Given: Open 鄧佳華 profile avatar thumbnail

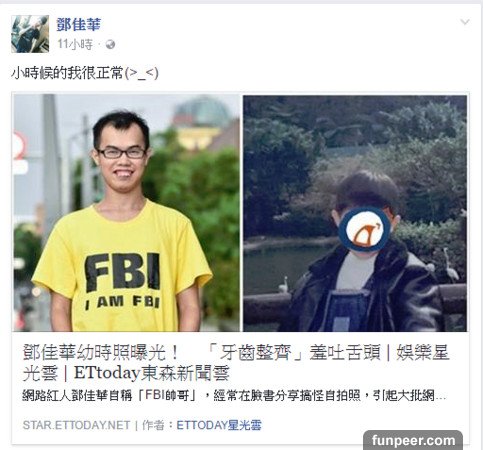Looking at the screenshot, I should click(30, 34).
